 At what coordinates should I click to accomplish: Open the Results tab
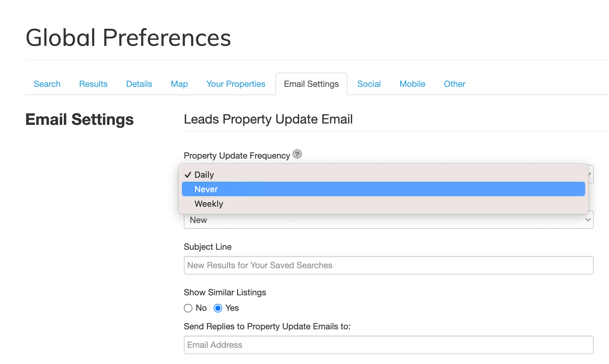93,84
